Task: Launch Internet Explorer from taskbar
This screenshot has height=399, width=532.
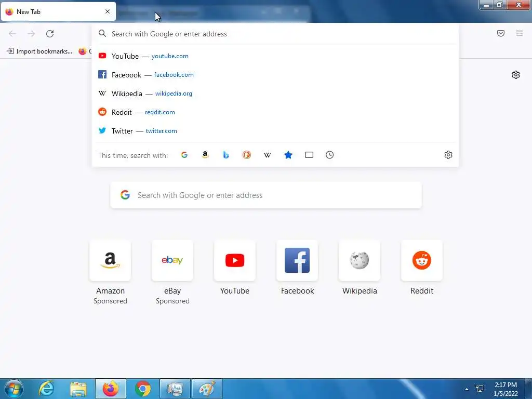Action: [46, 389]
